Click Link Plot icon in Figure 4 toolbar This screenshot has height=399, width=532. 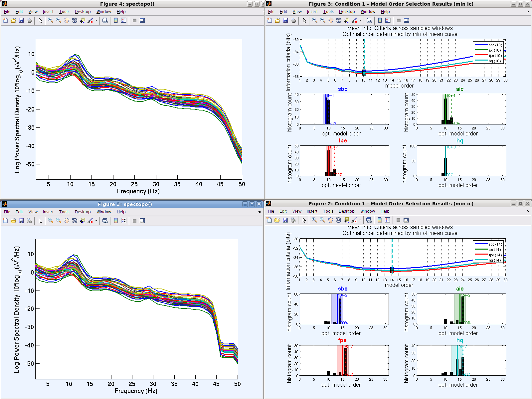105,20
